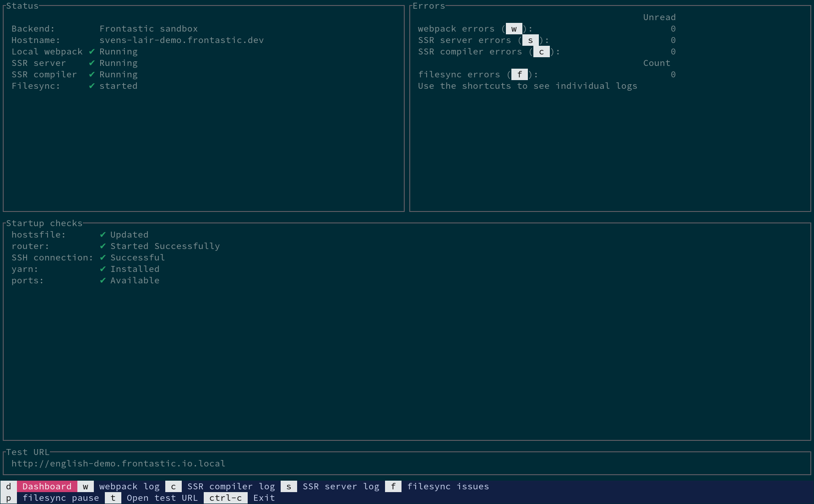Click the Exit command label
The image size is (814, 504).
tap(264, 498)
